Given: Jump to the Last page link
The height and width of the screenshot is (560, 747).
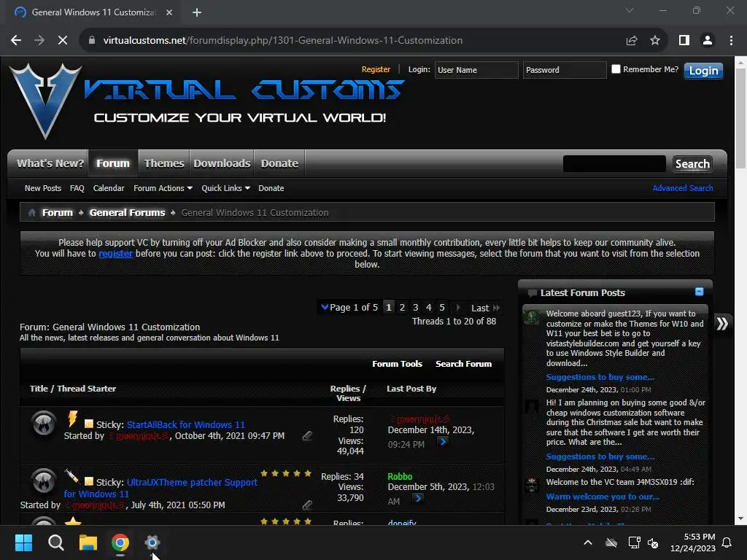Looking at the screenshot, I should pyautogui.click(x=485, y=308).
